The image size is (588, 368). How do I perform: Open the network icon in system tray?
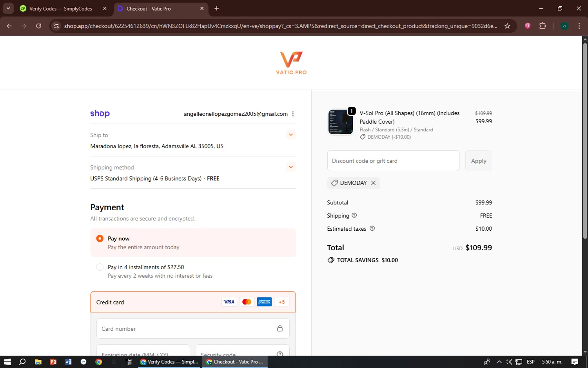(x=519, y=362)
